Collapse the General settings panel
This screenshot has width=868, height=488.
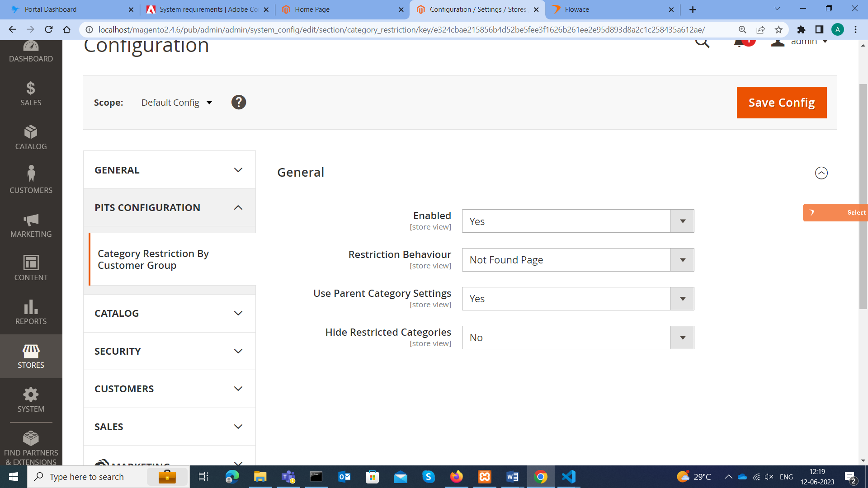(821, 173)
